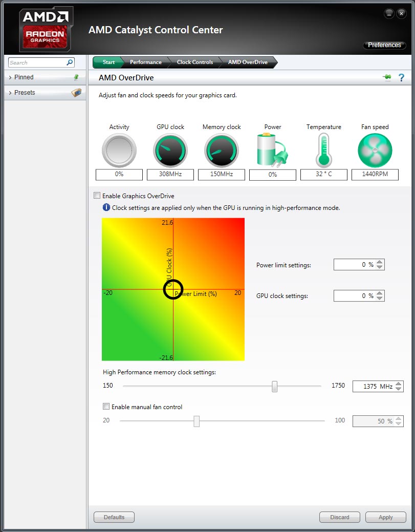Click the green pin icon beside Pinned
Viewport: 415px width, 532px height.
(76, 77)
